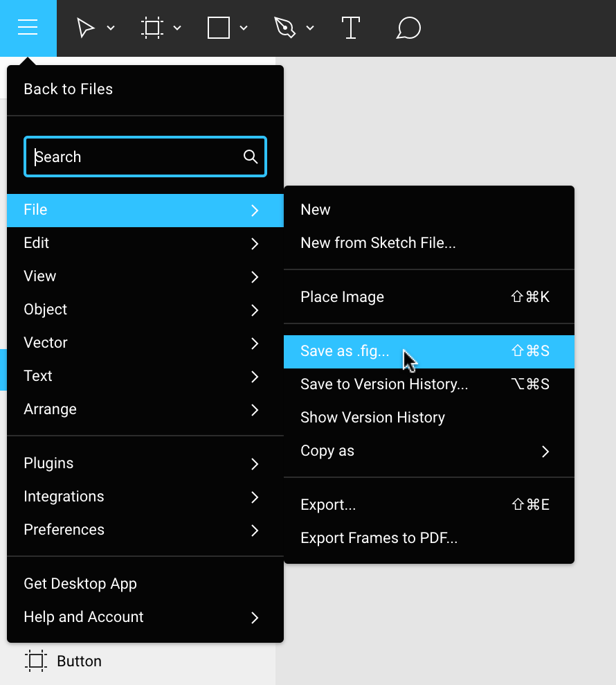Choose Save to Version History
The image size is (616, 685).
[428, 384]
